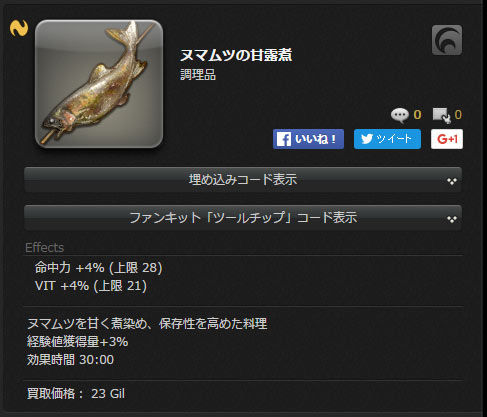
Task: Click the screenshot image icon beside comments
Action: [441, 115]
